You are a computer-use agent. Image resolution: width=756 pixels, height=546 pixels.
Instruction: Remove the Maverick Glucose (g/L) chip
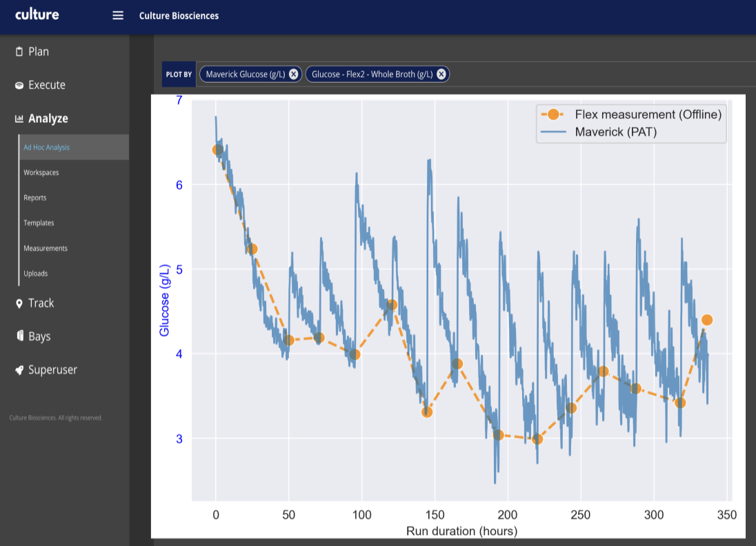294,74
